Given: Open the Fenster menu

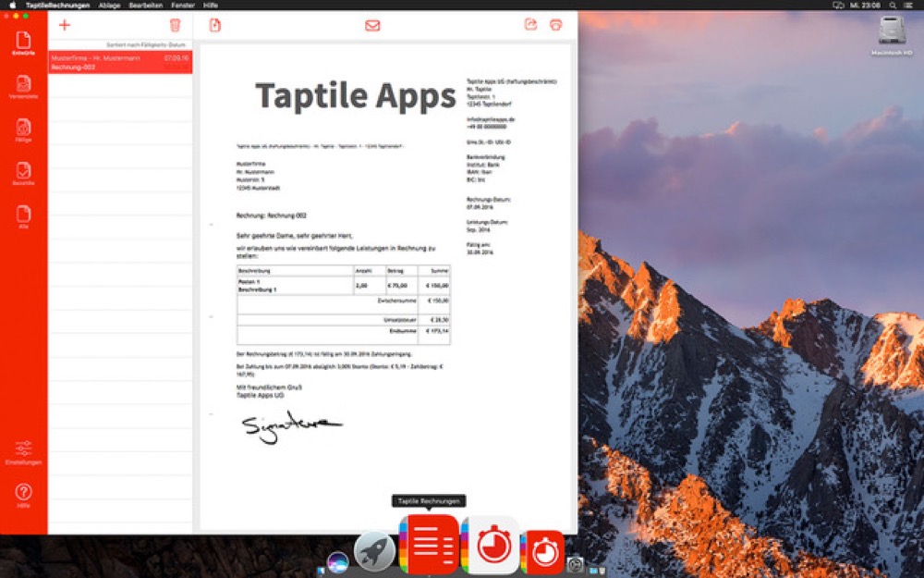Looking at the screenshot, I should click(183, 5).
